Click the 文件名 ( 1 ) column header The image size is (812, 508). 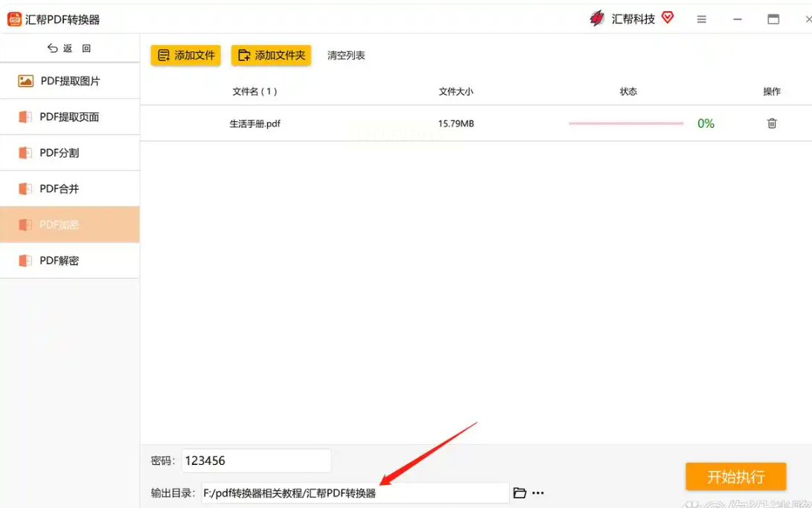255,91
